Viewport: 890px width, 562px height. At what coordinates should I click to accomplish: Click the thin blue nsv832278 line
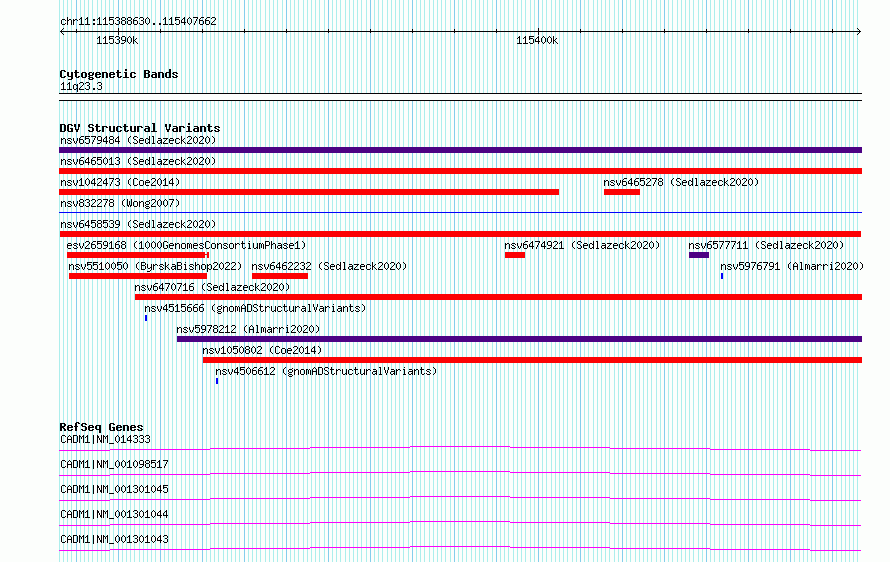(x=460, y=213)
